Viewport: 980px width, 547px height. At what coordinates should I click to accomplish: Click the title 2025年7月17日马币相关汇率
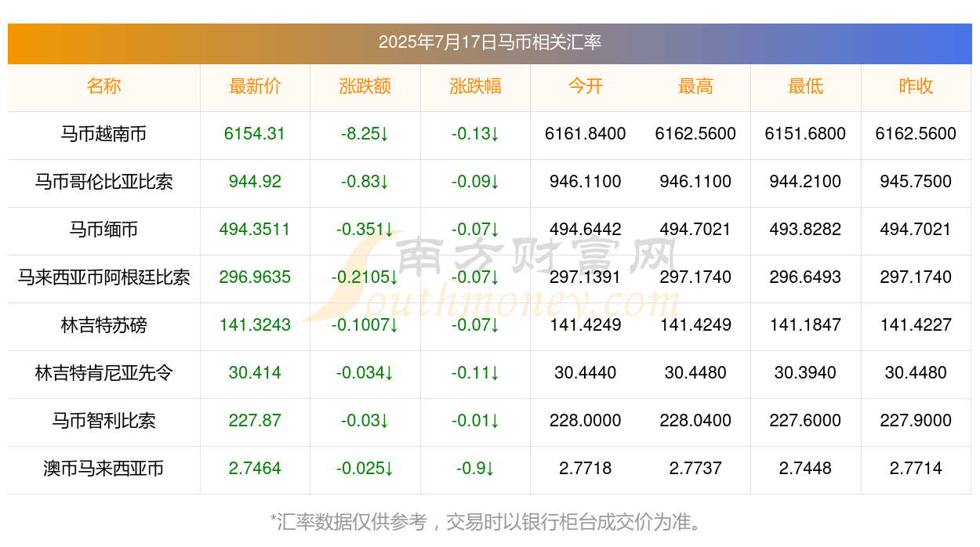pyautogui.click(x=490, y=42)
